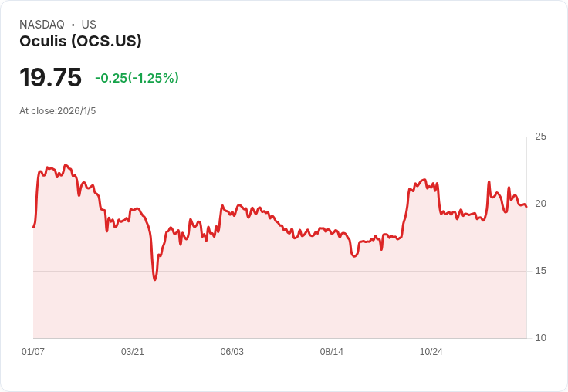Select the 01/07 date on the time axis

coord(33,352)
